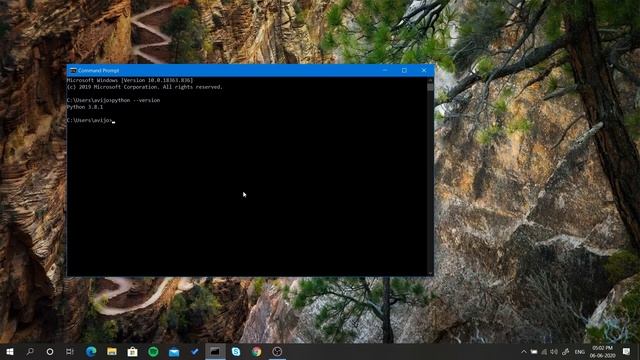640x360 pixels.
Task: Open Skype from the taskbar
Action: [x=236, y=351]
